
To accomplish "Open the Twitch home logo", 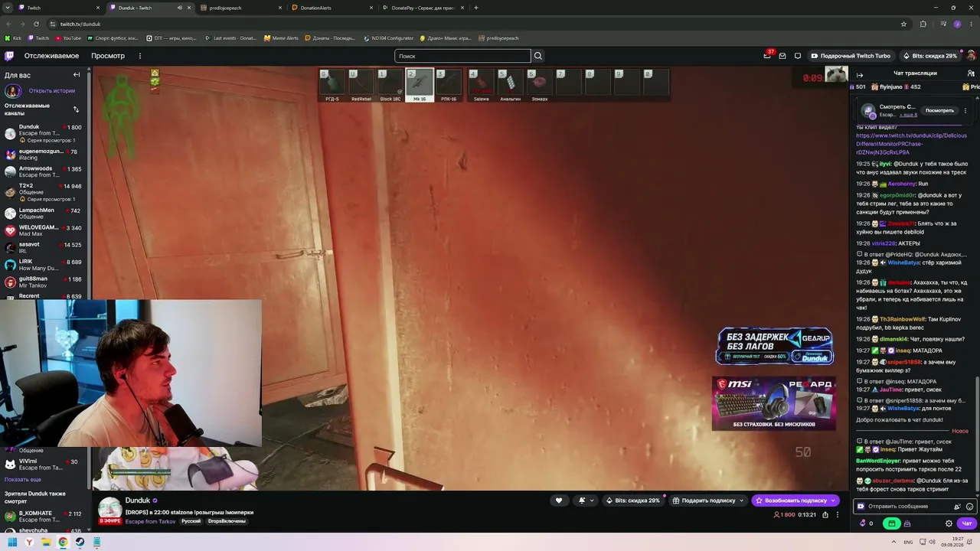I will (9, 56).
